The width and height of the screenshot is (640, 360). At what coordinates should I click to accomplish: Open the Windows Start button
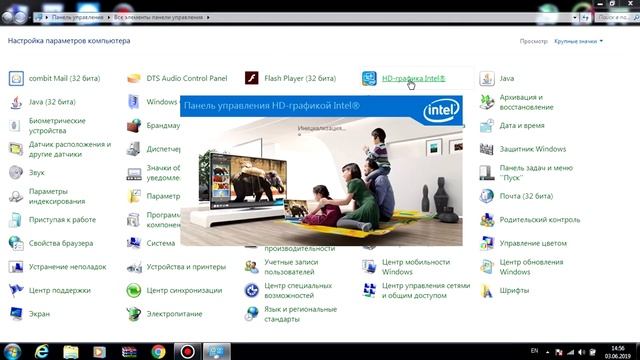pyautogui.click(x=12, y=351)
